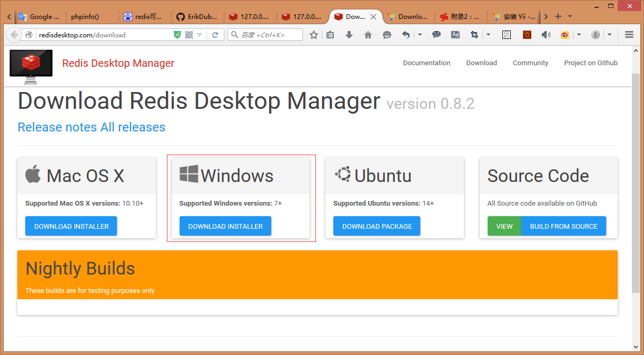Click the Redis Desktop Manager title link

[118, 63]
